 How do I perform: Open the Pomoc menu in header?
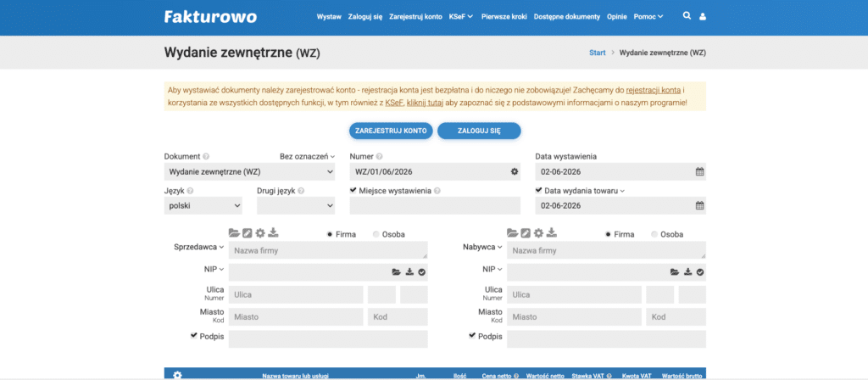coord(648,17)
